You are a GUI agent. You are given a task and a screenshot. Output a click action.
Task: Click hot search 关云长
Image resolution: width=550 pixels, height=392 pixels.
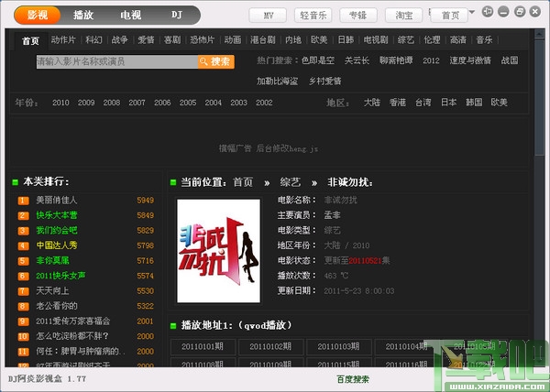(357, 60)
